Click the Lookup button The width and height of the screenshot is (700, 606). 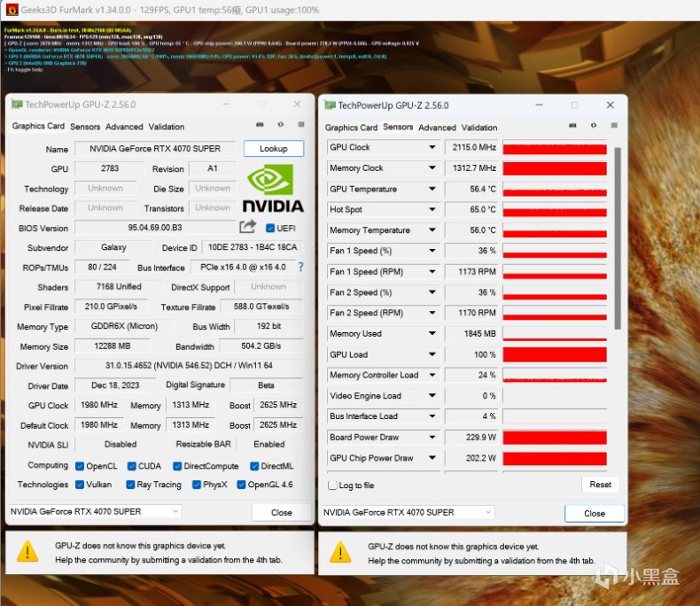pos(274,149)
